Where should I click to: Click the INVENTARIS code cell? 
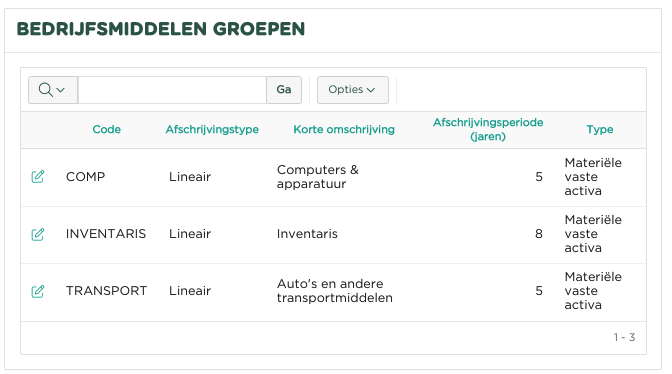click(x=106, y=234)
